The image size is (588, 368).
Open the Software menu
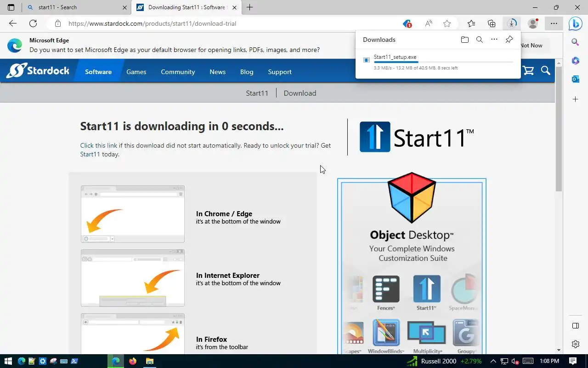point(98,72)
